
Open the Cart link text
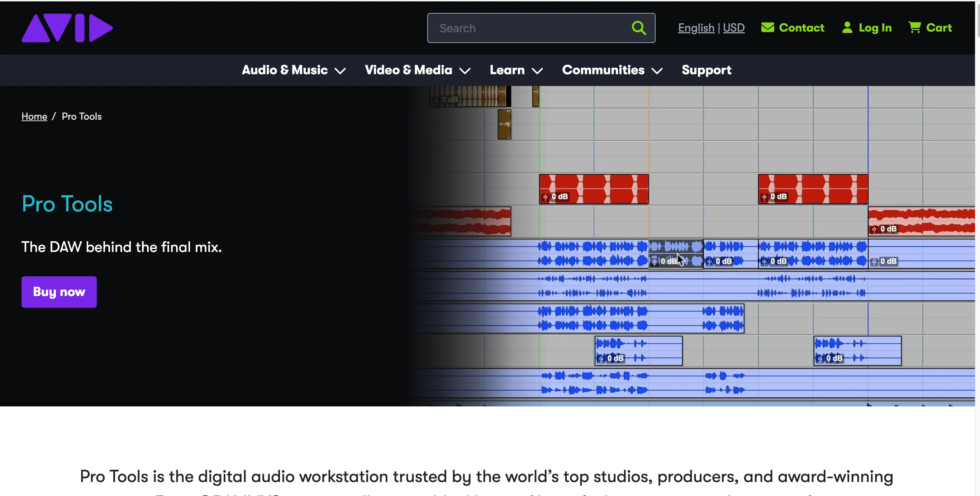pos(938,27)
